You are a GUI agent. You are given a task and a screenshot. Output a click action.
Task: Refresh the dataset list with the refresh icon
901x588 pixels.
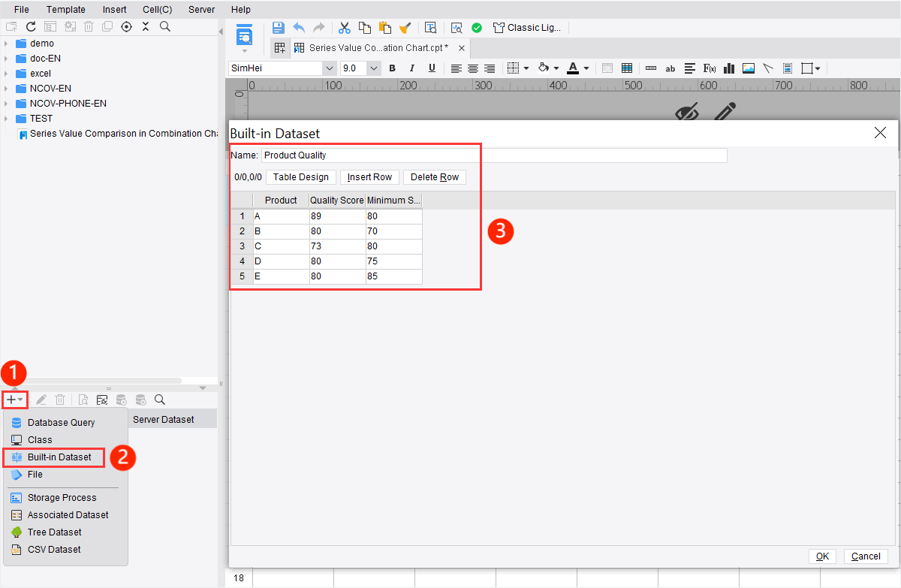coord(31,27)
